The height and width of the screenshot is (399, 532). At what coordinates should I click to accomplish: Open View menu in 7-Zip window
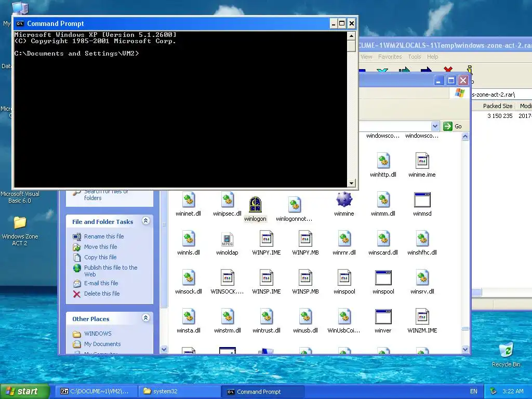(366, 57)
